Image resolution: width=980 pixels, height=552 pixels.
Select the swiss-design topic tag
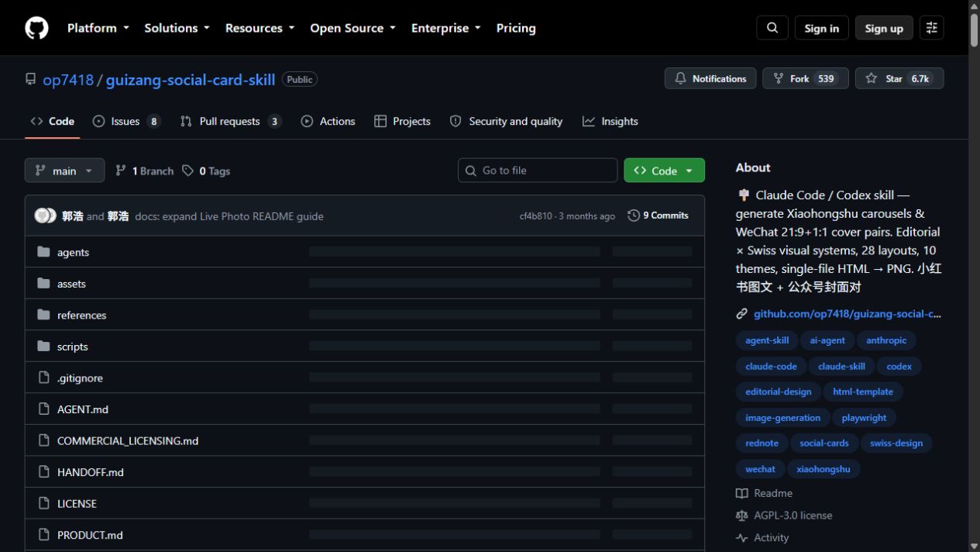[896, 443]
